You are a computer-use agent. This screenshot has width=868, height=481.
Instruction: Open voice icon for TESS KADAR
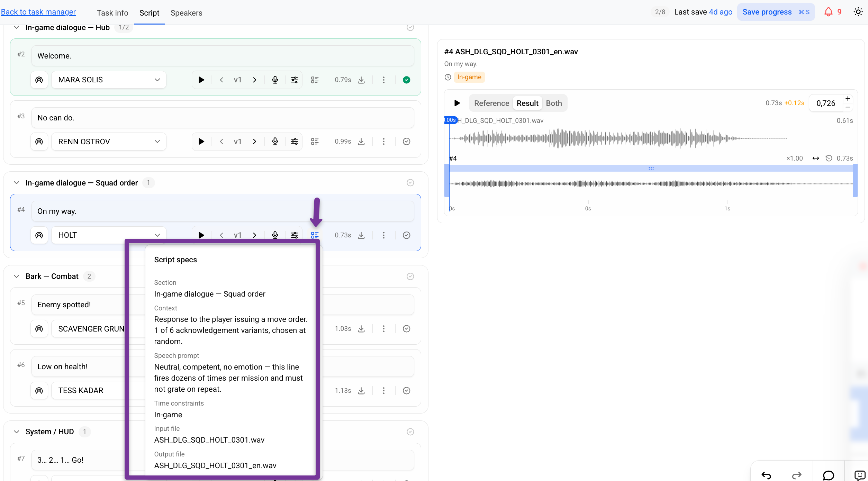(39, 391)
